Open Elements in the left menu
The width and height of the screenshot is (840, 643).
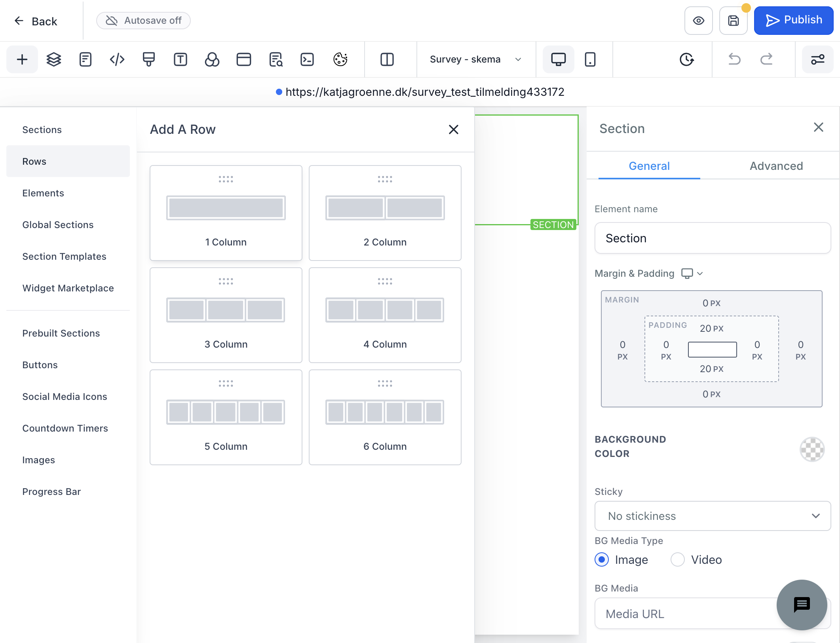click(68, 193)
